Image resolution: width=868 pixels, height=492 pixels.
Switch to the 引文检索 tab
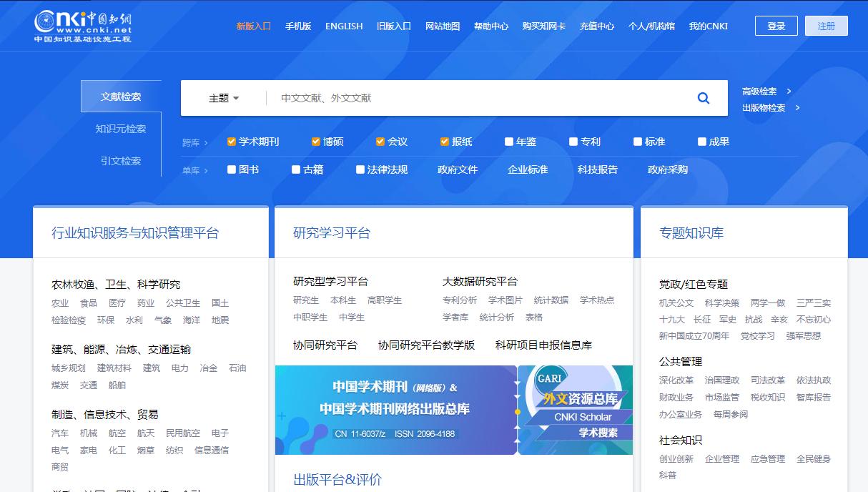coord(121,161)
